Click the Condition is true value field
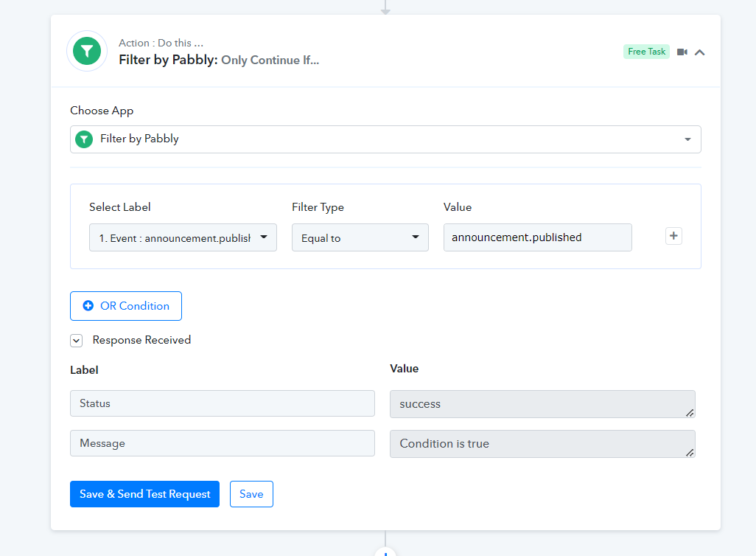The image size is (756, 556). (542, 444)
